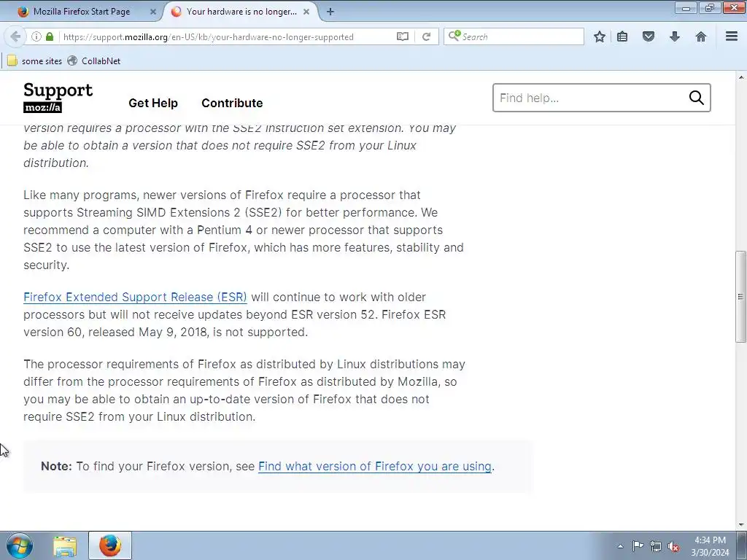Screen dimensions: 747x560
Task: Open the Contribute menu
Action: click(x=232, y=103)
